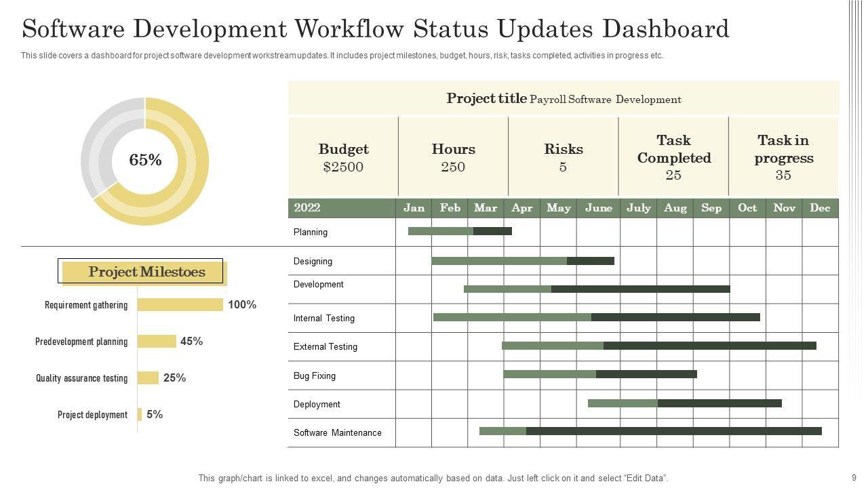Click the Budget $2500 card
The height and width of the screenshot is (488, 868).
[343, 157]
